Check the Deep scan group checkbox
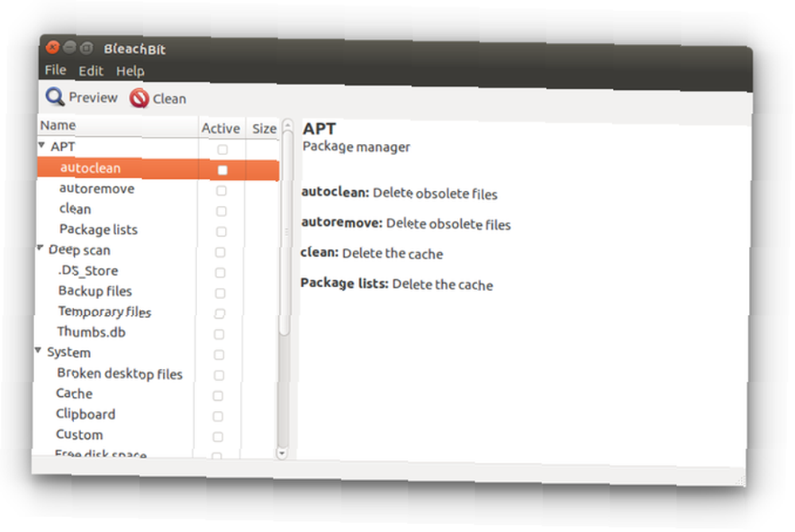795x532 pixels. pos(220,252)
